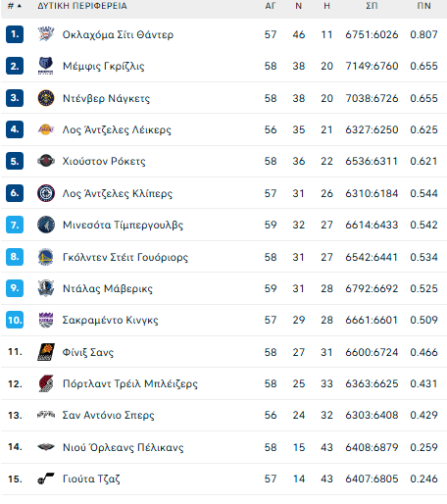Sort standings by the ΑΓ column
Viewport: 447px width, 504px height.
271,6
